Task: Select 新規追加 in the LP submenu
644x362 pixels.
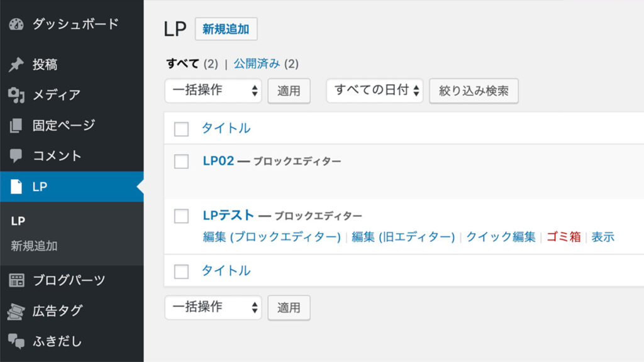Action: 34,246
